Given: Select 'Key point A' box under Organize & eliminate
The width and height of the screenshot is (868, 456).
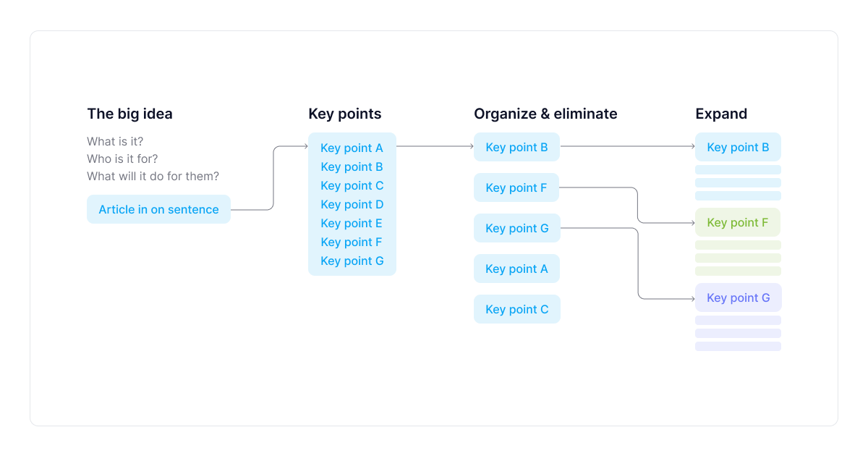Looking at the screenshot, I should [516, 269].
